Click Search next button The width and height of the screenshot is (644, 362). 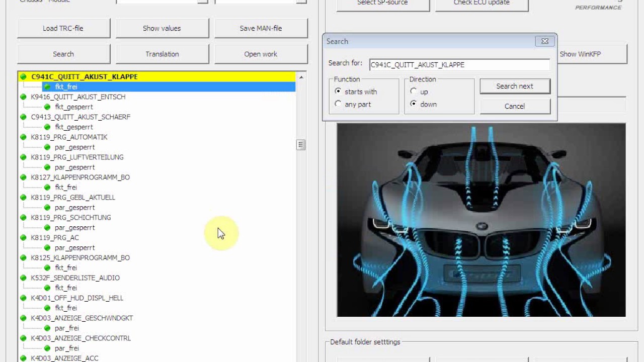515,86
